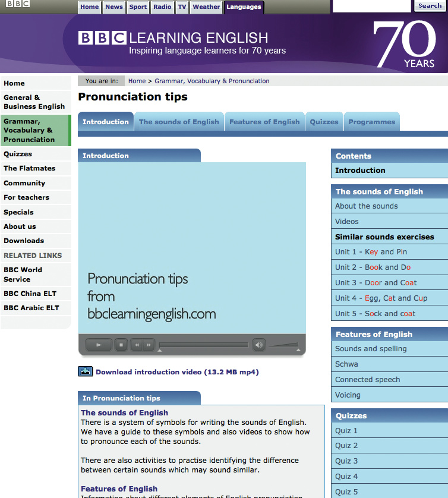
Task: Open Unit 5 - Sock and coat
Action: [390, 313]
